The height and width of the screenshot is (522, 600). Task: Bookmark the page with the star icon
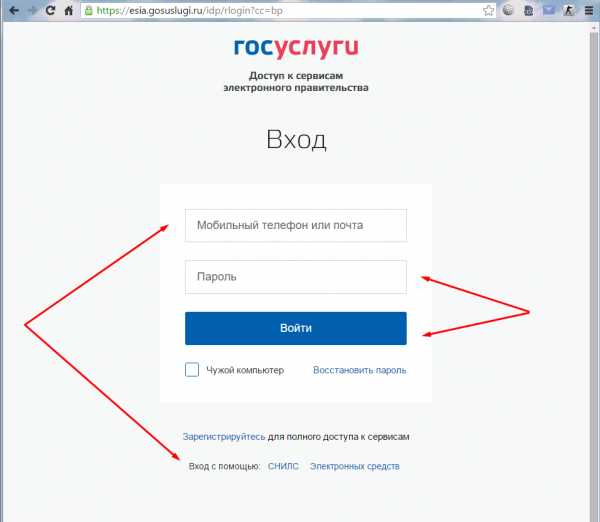click(x=488, y=10)
